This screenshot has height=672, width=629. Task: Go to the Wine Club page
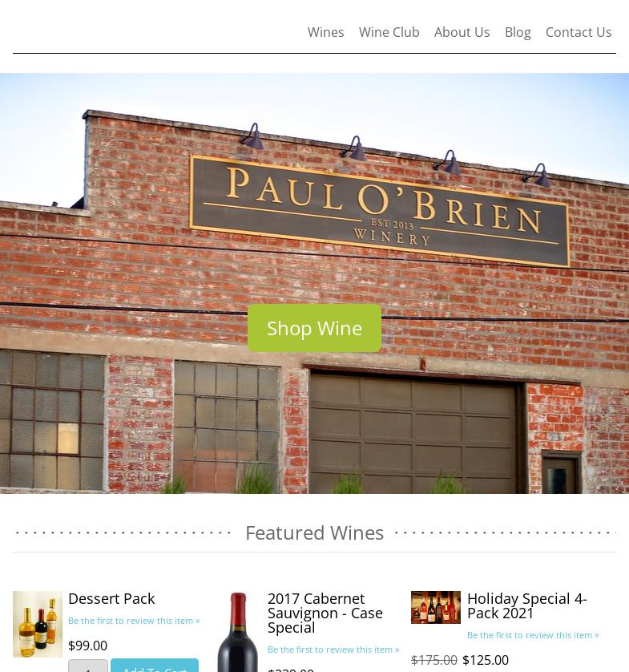click(x=389, y=32)
